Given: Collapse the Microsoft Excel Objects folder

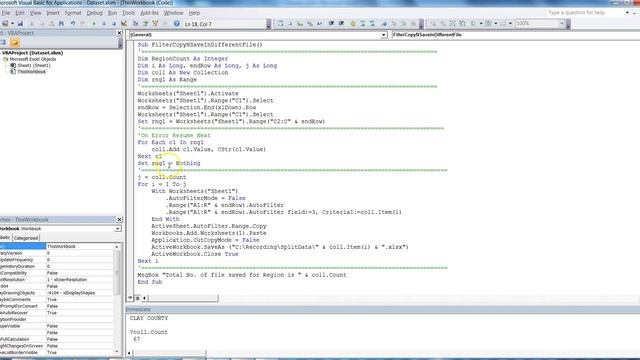Looking at the screenshot, I should pyautogui.click(x=5, y=59).
